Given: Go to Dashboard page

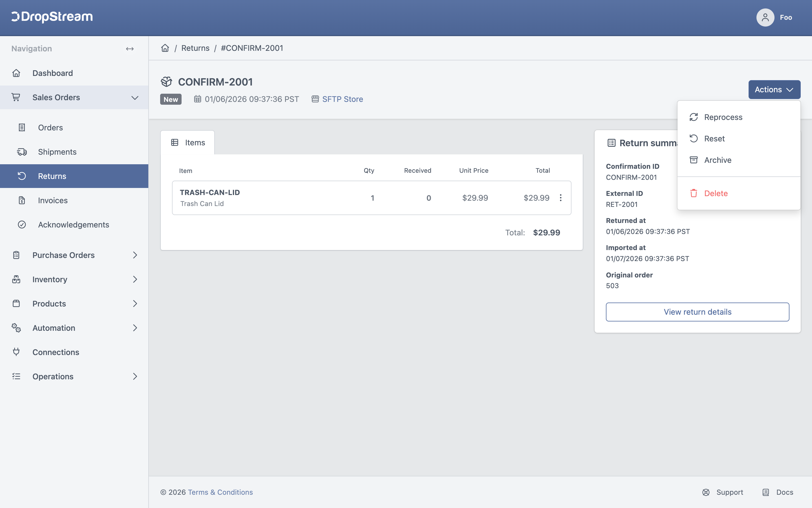Looking at the screenshot, I should pyautogui.click(x=74, y=73).
